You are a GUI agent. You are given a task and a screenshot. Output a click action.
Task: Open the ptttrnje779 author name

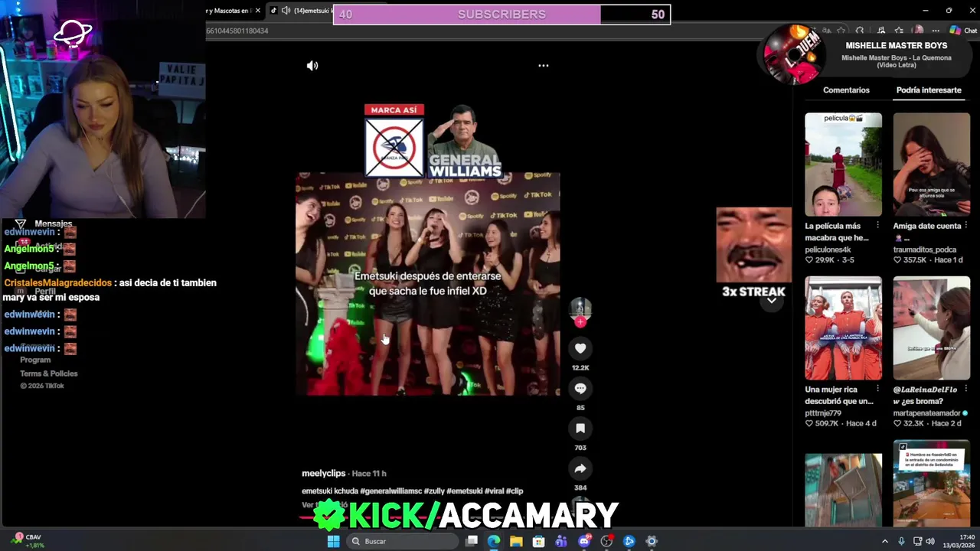click(823, 413)
